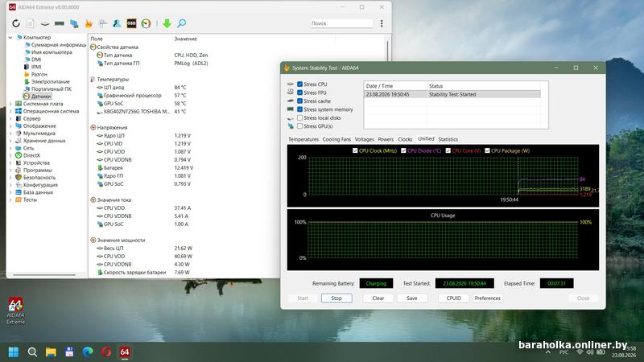Select Имя компьютера tree item
The height and width of the screenshot is (362, 644).
point(52,52)
